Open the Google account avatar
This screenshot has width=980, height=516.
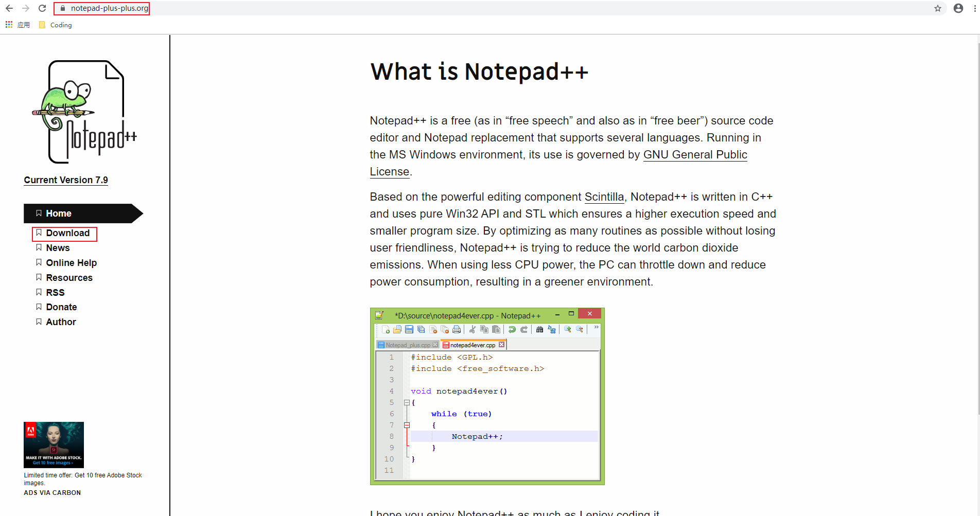(958, 8)
